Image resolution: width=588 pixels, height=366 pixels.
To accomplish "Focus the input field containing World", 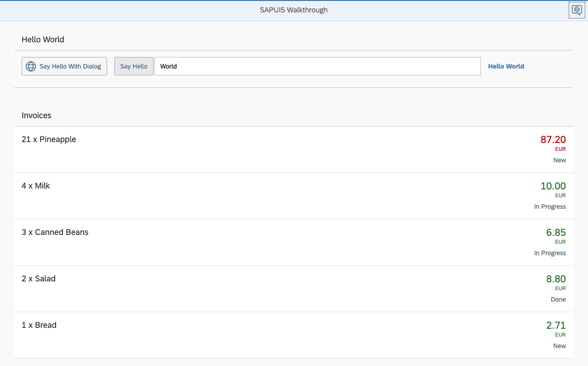I will click(x=318, y=66).
